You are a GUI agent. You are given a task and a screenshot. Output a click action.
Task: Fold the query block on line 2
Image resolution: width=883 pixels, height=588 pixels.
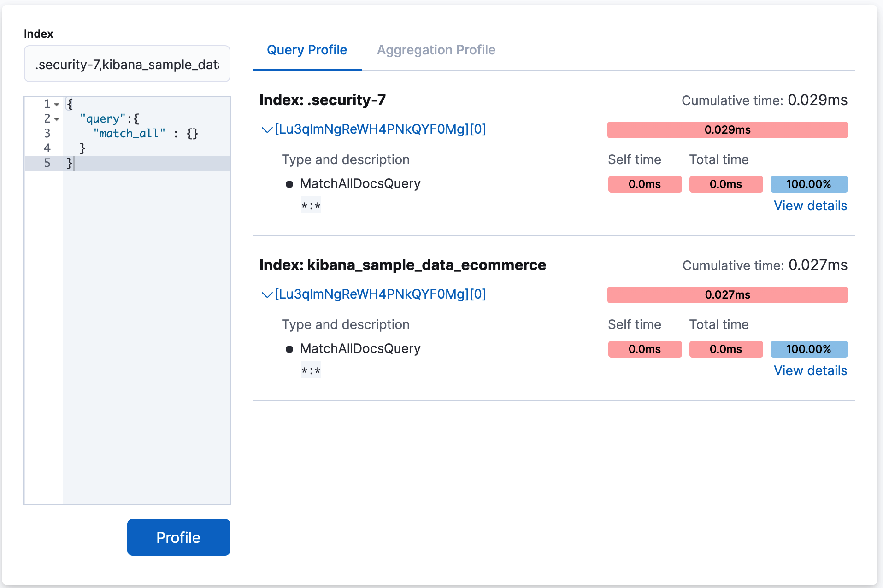pyautogui.click(x=56, y=118)
